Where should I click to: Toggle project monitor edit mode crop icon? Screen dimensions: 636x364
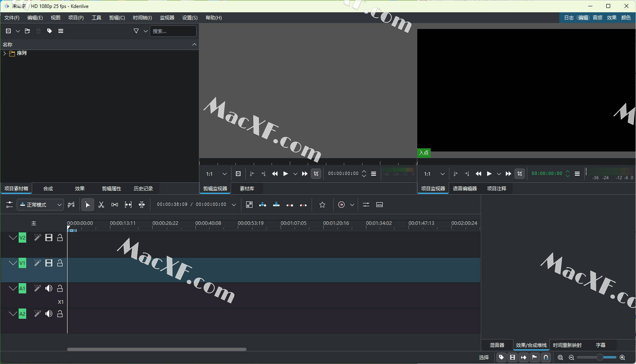[520, 174]
